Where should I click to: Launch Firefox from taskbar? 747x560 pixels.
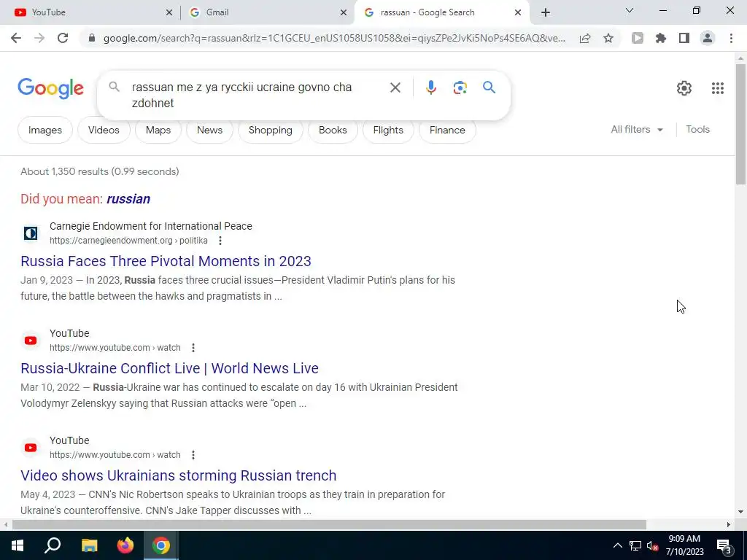[125, 545]
